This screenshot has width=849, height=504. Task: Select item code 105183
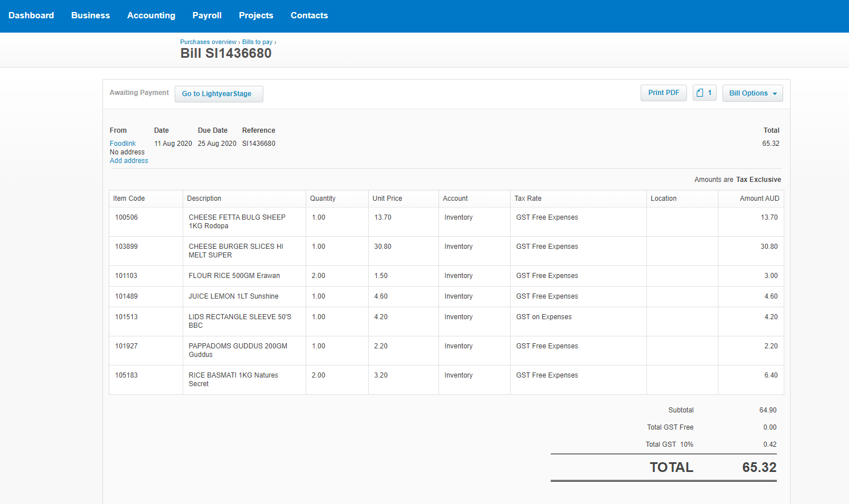pos(127,375)
